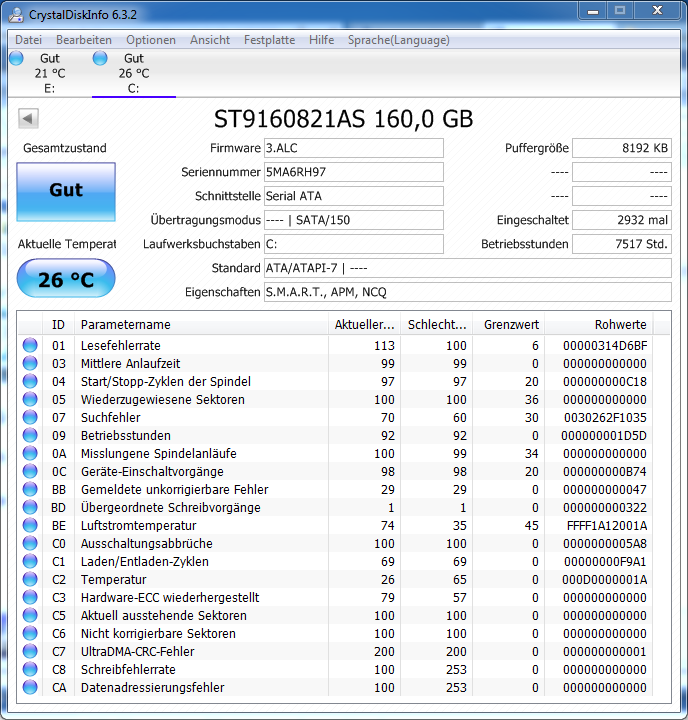Click the Betriebsstunden field 7517 Std.
The image size is (688, 720).
[622, 244]
